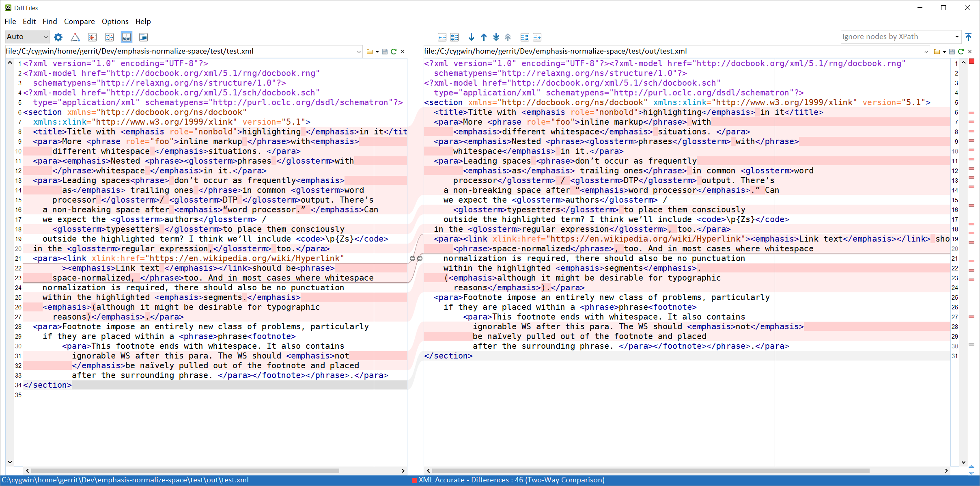
Task: Enable the settings gear toggle
Action: coord(58,36)
